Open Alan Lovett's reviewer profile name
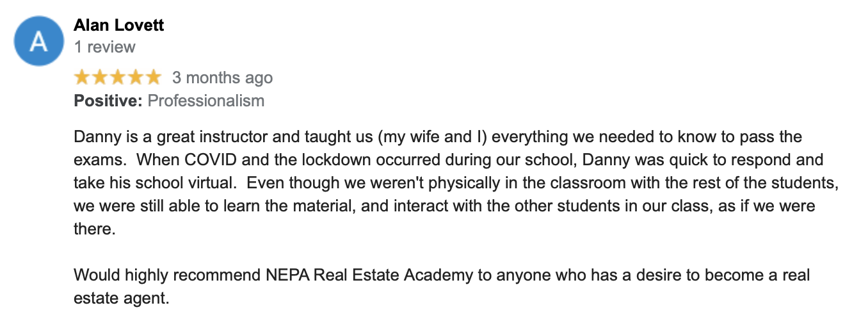This screenshot has width=868, height=319. pos(119,26)
